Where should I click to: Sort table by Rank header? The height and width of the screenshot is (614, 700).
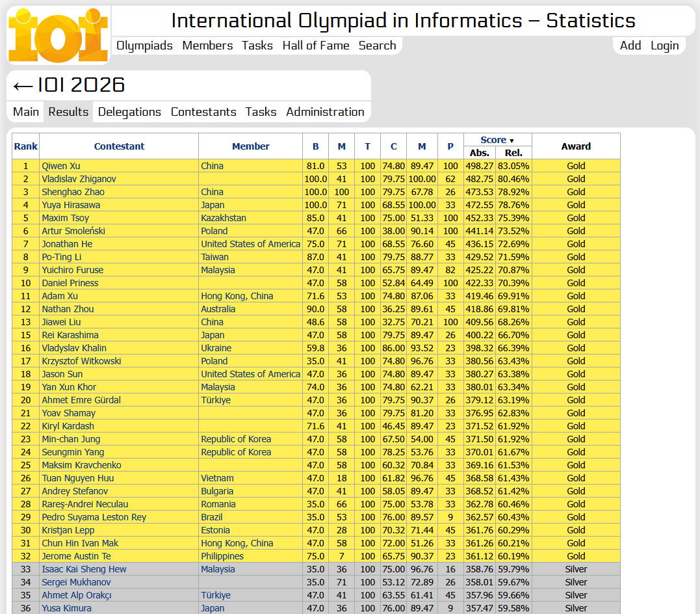coord(26,146)
